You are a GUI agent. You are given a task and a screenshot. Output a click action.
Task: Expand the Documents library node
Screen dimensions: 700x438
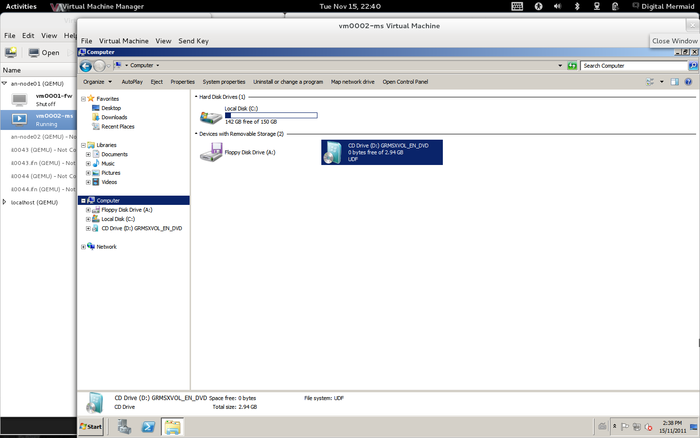(x=88, y=154)
